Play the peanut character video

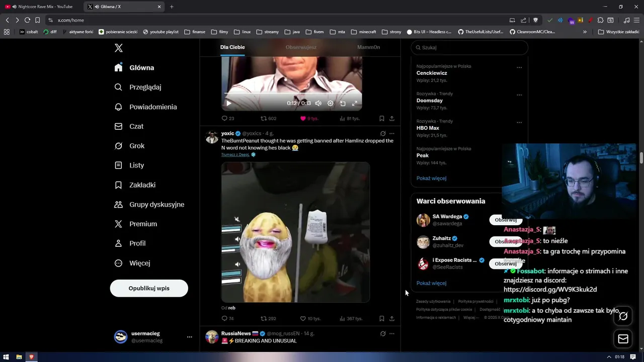[295, 232]
